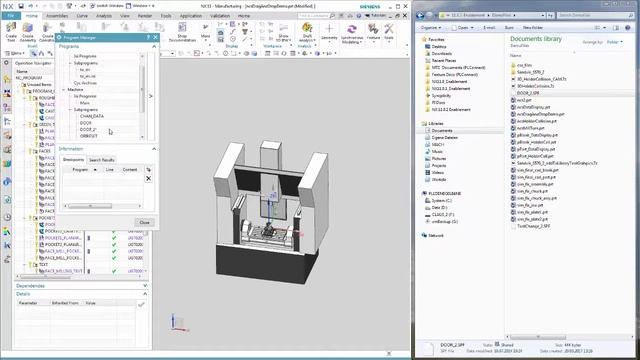Switch to the Assemblies ribbon tab
This screenshot has height=360, width=640.
click(57, 16)
